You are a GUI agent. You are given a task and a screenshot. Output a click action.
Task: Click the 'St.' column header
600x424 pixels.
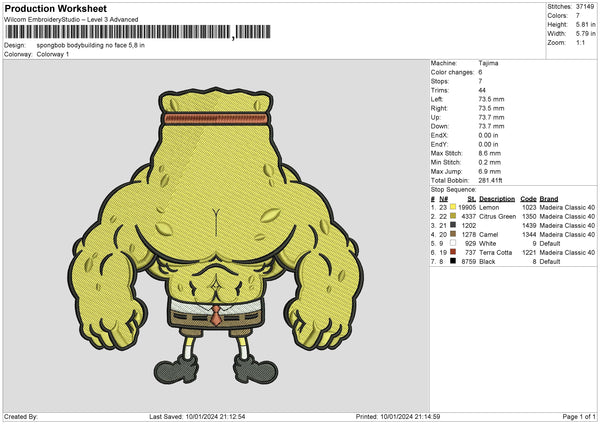click(x=471, y=199)
